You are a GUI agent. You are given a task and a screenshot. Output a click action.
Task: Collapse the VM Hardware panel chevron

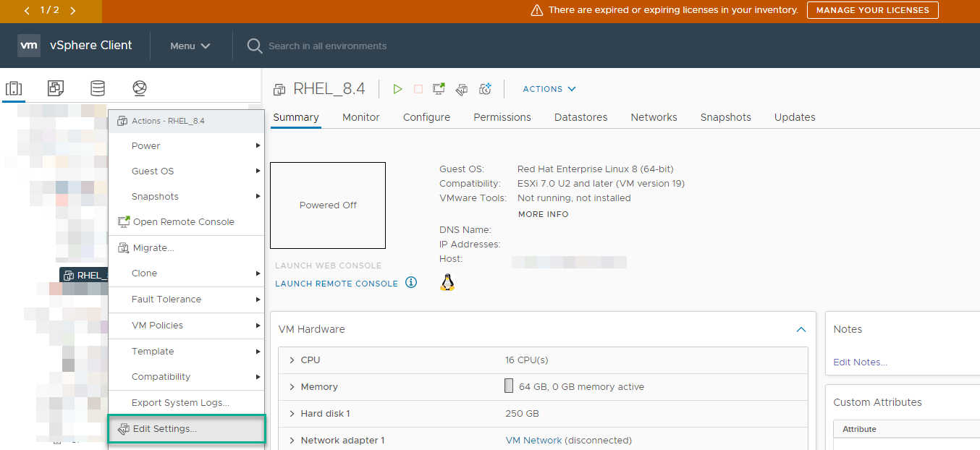click(801, 329)
